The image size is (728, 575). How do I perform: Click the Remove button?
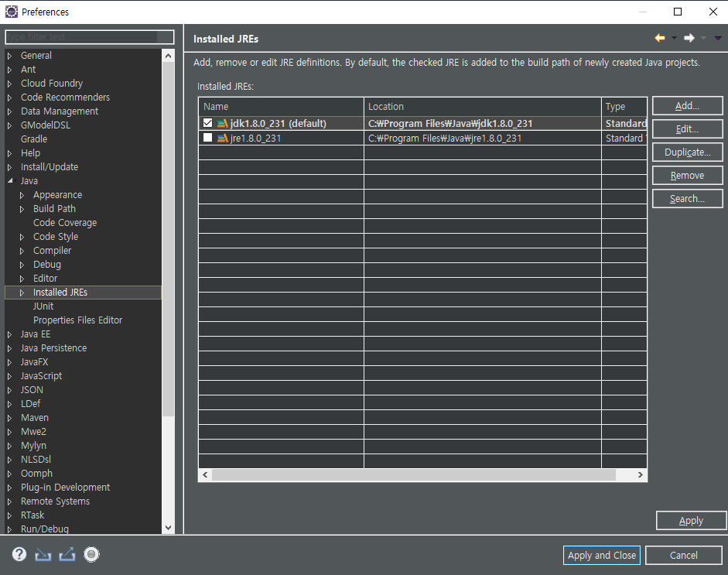687,175
